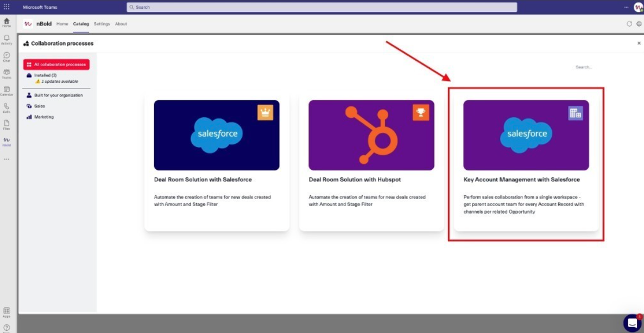Open the app launcher waffle icon

(x=7, y=7)
